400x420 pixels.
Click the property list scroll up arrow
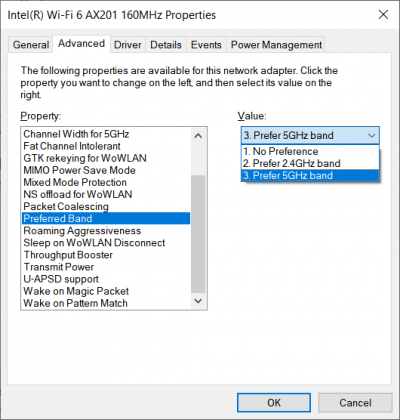[x=198, y=135]
